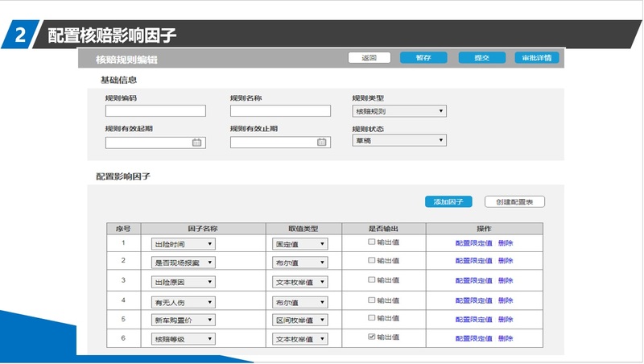Open the 固定值 value type dropdown
The width and height of the screenshot is (644, 364).
[299, 244]
